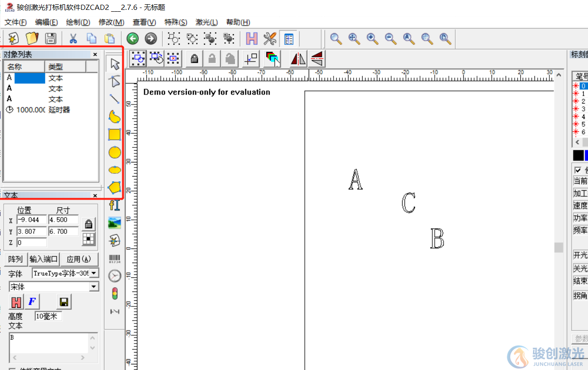Image resolution: width=588 pixels, height=370 pixels.
Task: Click the reference point grid button below the padlock
Action: [x=88, y=239]
